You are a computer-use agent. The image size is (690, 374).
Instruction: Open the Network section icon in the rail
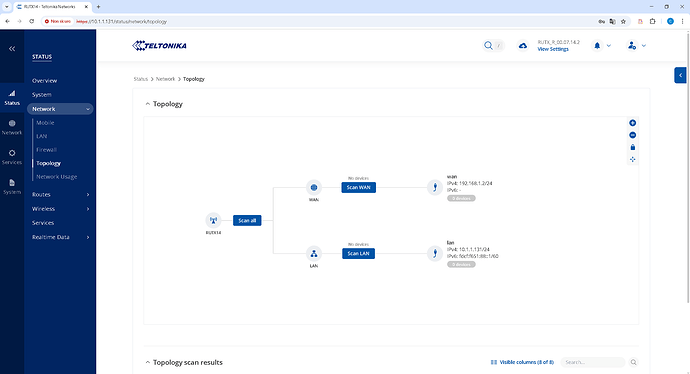12,127
